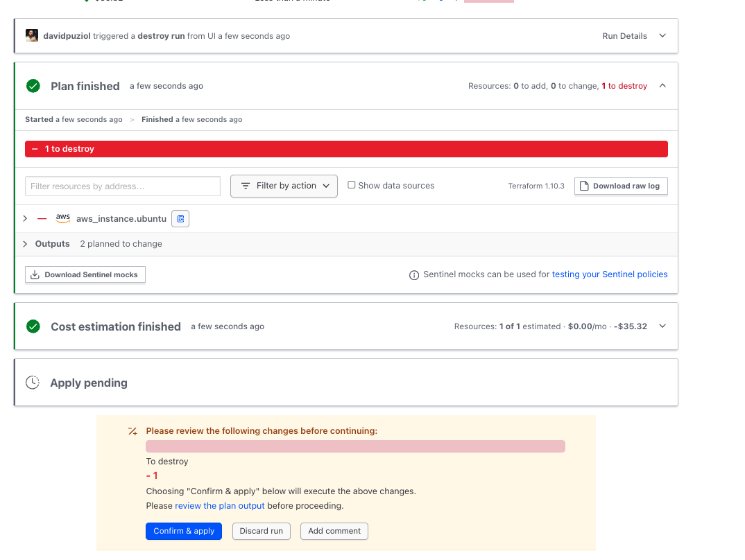Open the review the plan output link
The width and height of the screenshot is (745, 560).
[220, 506]
